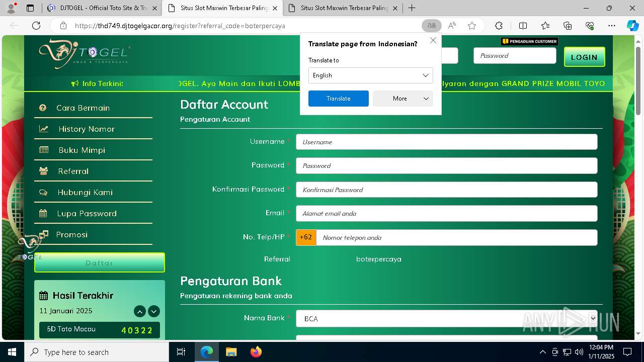The width and height of the screenshot is (644, 362).
Task: Toggle Split screen icon
Action: tap(523, 26)
